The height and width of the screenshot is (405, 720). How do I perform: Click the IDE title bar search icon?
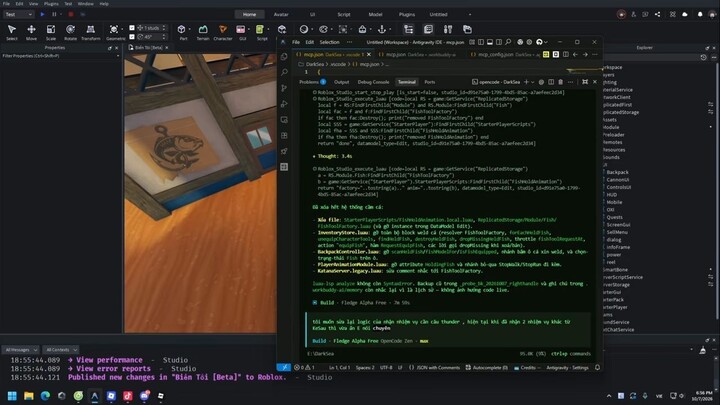coord(508,42)
